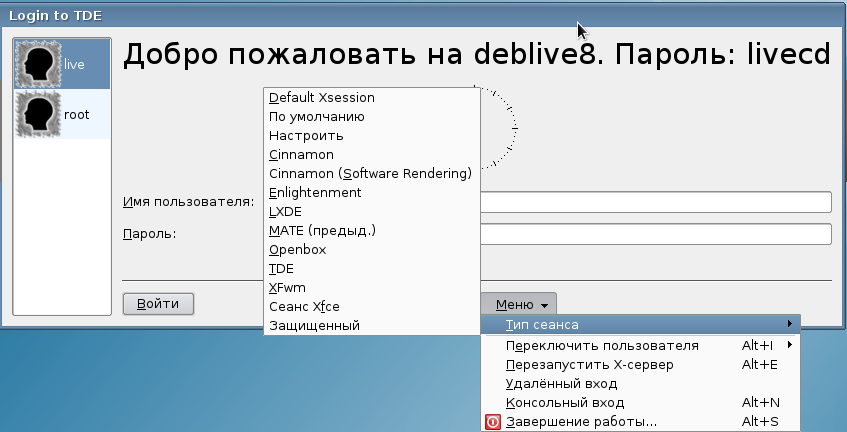Select Сеанс Xfce session
Image resolution: width=847 pixels, height=432 pixels.
372,306
